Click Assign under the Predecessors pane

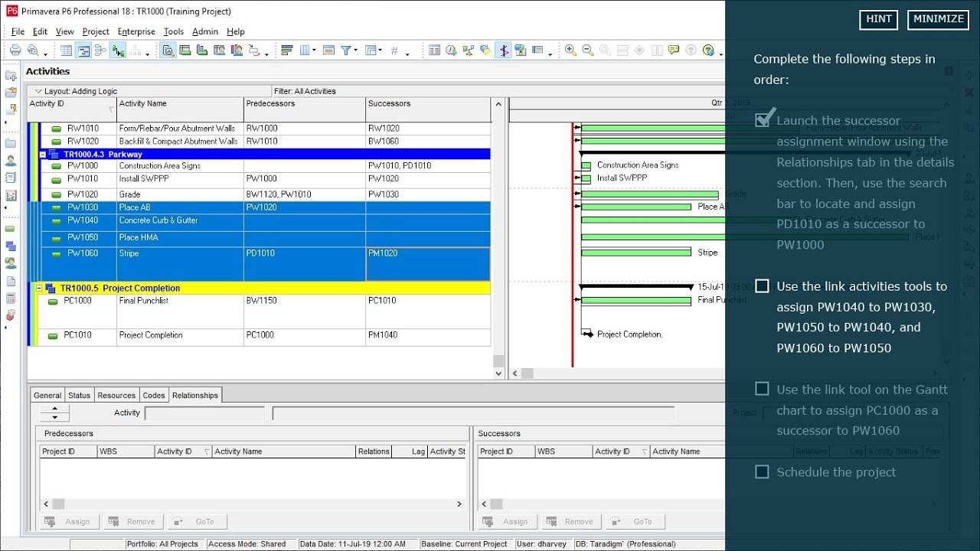pos(68,521)
